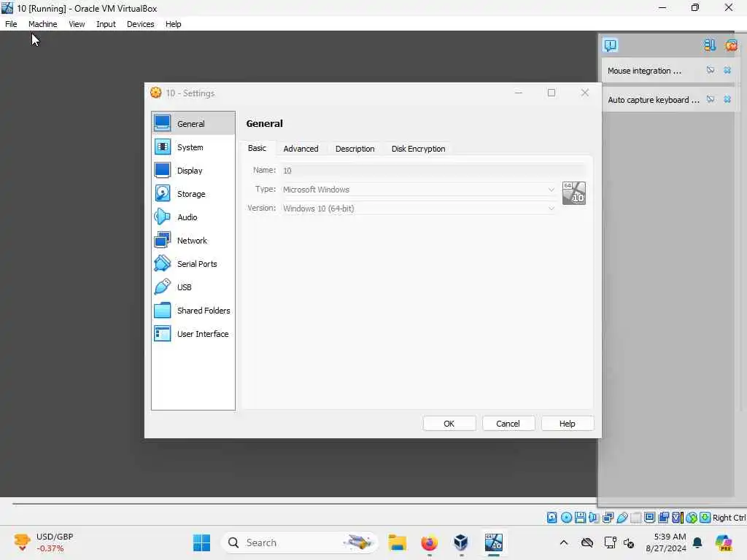Disable future Auto capture keyboard messages

(711, 99)
